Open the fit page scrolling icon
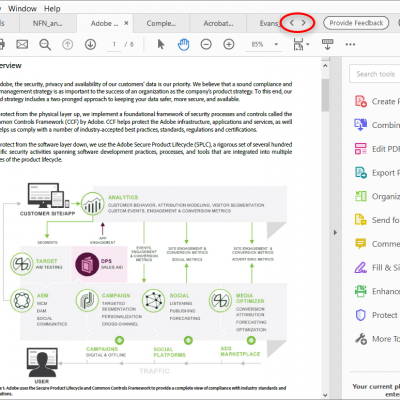This screenshot has height=400, width=400. (x=298, y=44)
